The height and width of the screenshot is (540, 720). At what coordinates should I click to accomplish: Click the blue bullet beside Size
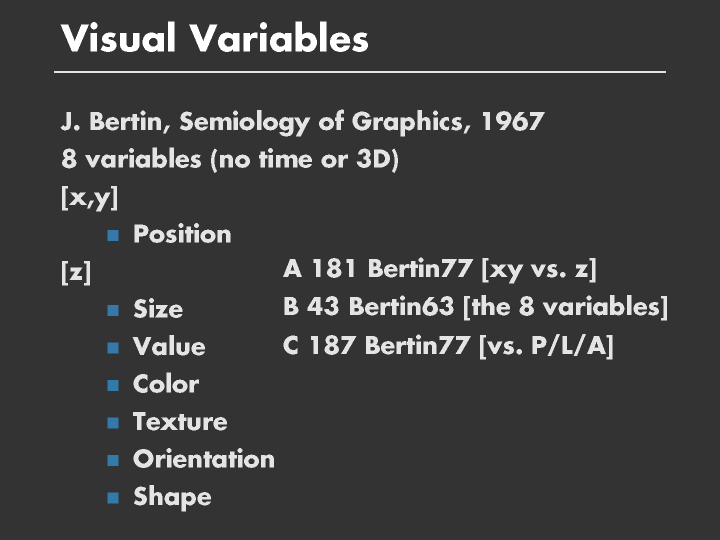(x=113, y=311)
